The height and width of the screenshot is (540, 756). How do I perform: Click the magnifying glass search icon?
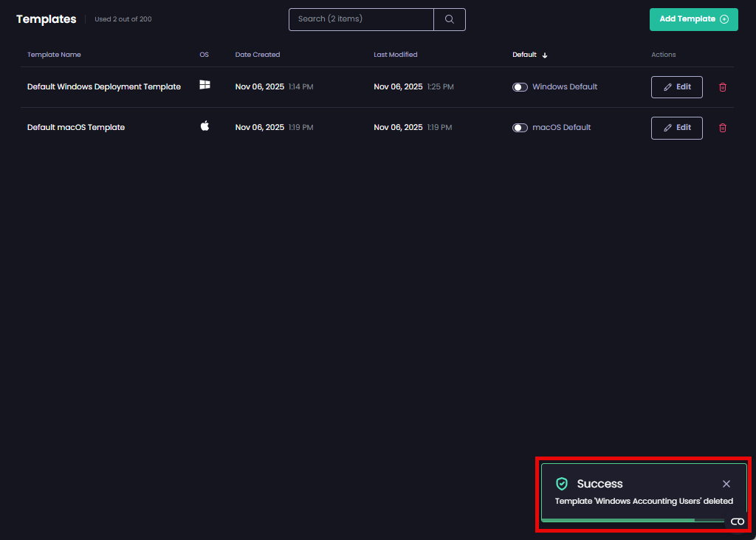tap(450, 19)
